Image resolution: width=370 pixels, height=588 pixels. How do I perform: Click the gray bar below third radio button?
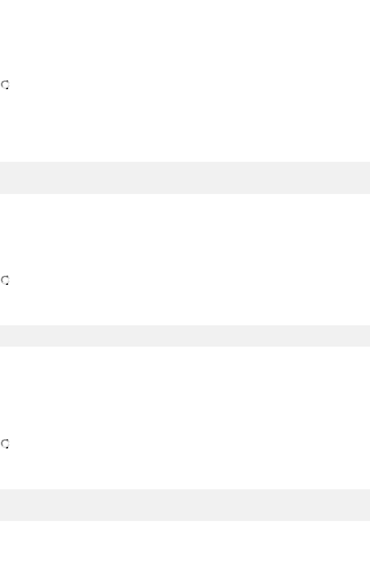(x=185, y=505)
